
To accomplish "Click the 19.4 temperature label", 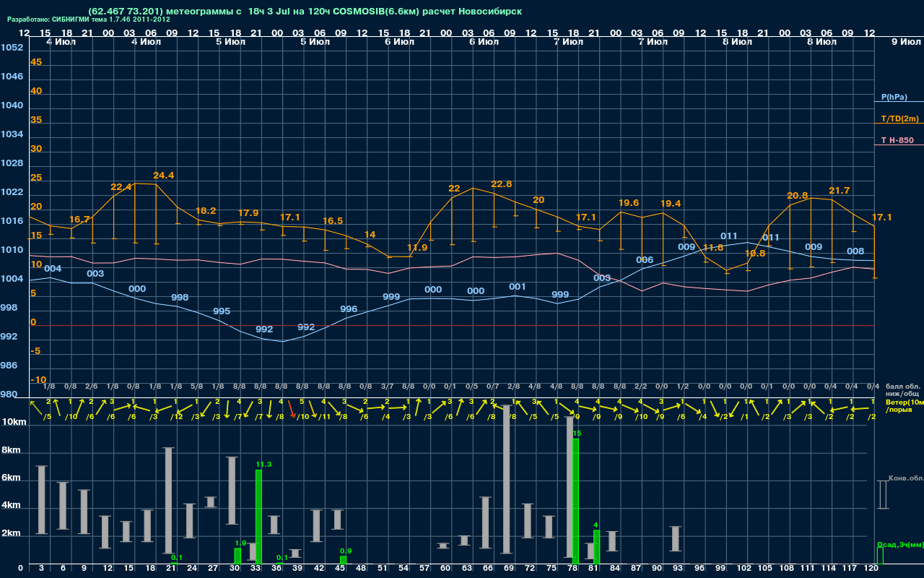I will click(671, 204).
